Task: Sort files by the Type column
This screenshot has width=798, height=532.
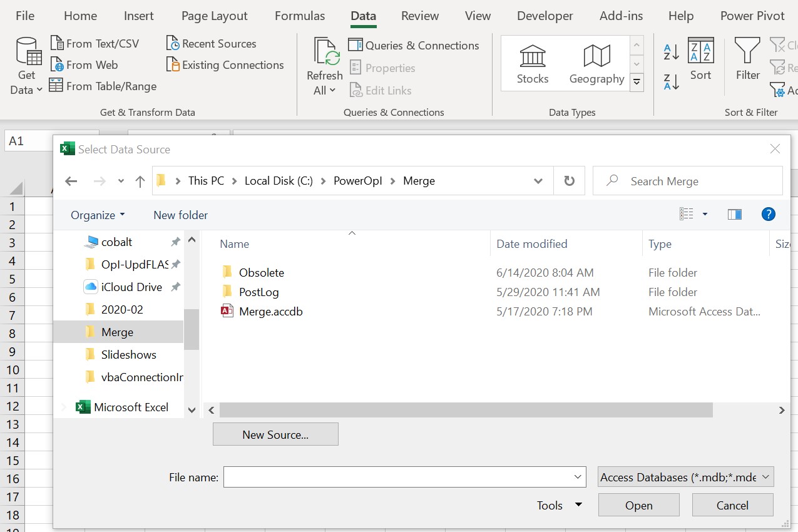Action: coord(660,244)
